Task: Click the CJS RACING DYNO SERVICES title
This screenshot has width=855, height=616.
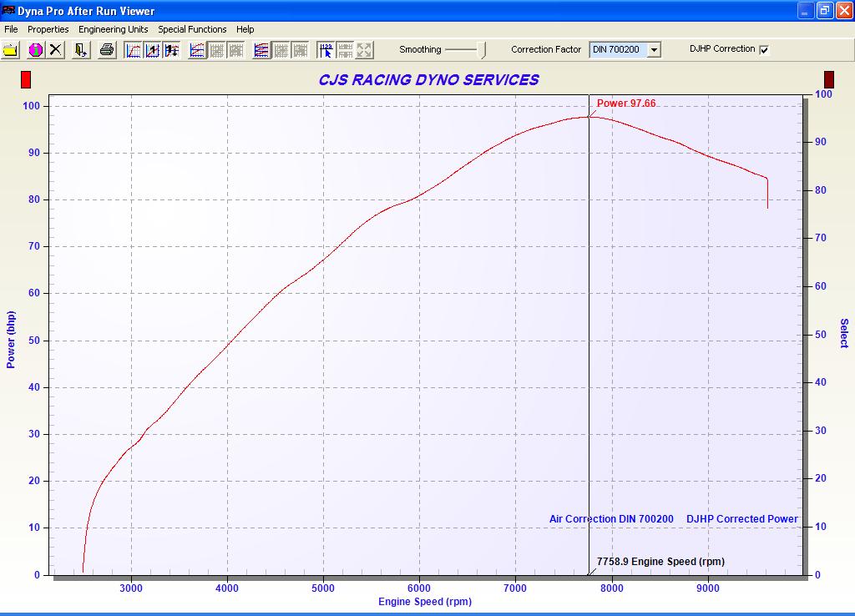Action: pos(428,80)
